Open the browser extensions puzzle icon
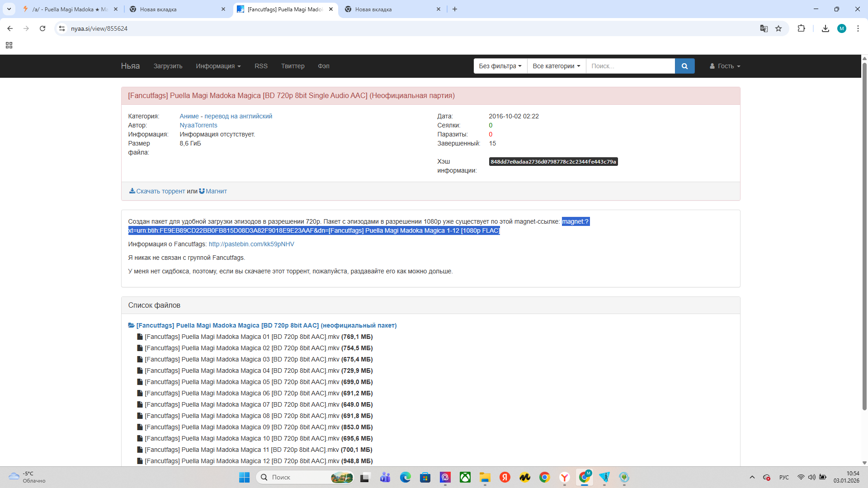The image size is (868, 488). (801, 28)
